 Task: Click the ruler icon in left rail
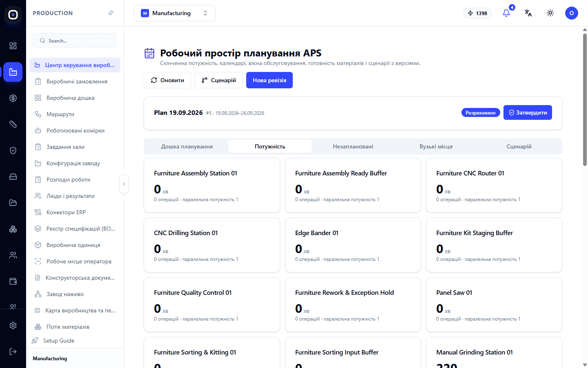pos(13,124)
